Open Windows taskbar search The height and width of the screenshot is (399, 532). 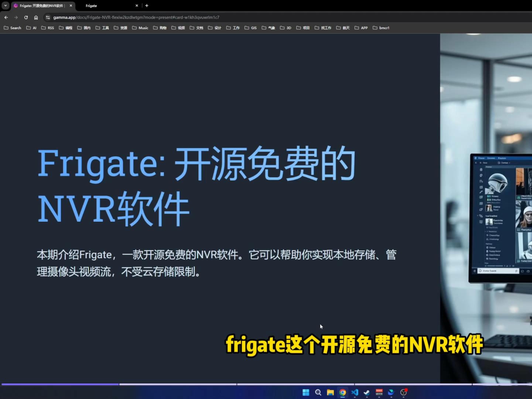[318, 393]
